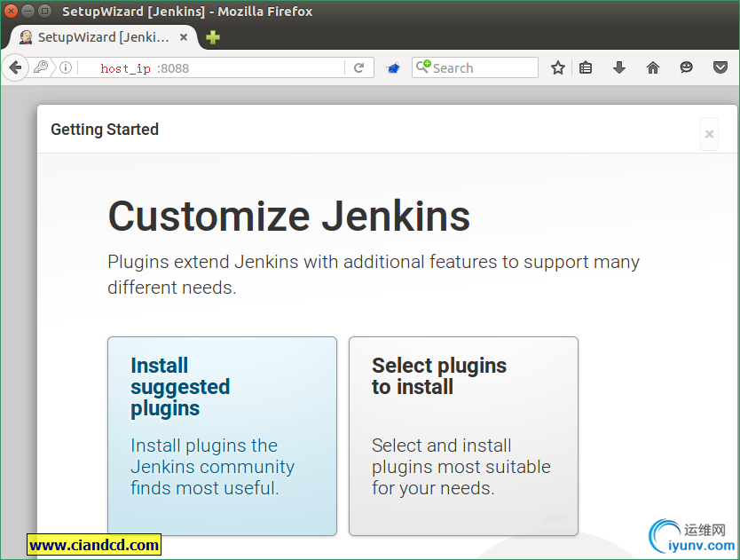Go to the Firefox home page icon
The height and width of the screenshot is (560, 740).
point(653,67)
